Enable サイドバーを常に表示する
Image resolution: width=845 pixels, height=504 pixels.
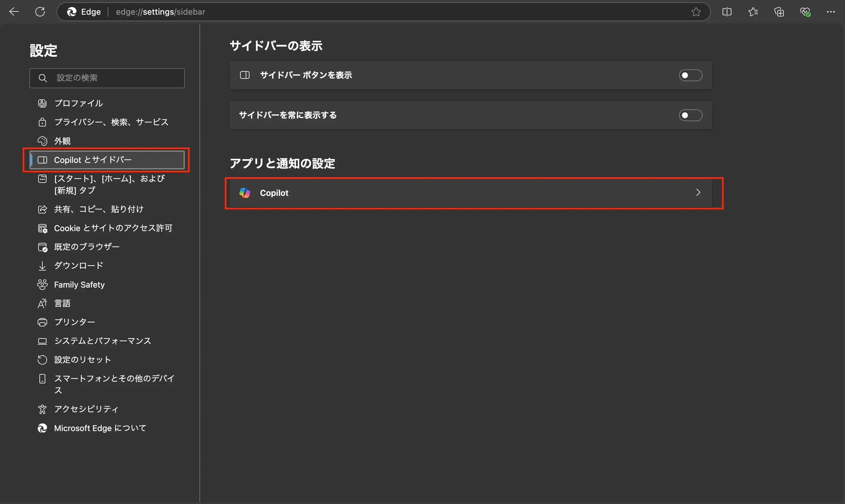click(x=691, y=115)
